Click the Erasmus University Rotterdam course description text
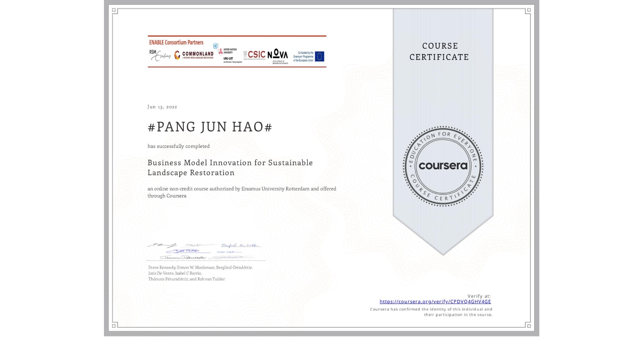Viewport: 644px width, 337px height. [x=242, y=192]
